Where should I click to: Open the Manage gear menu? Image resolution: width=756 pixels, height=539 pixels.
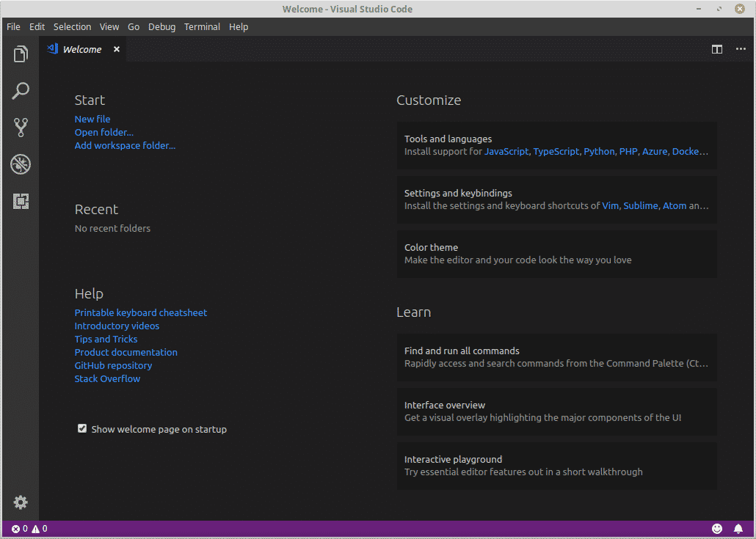(21, 502)
